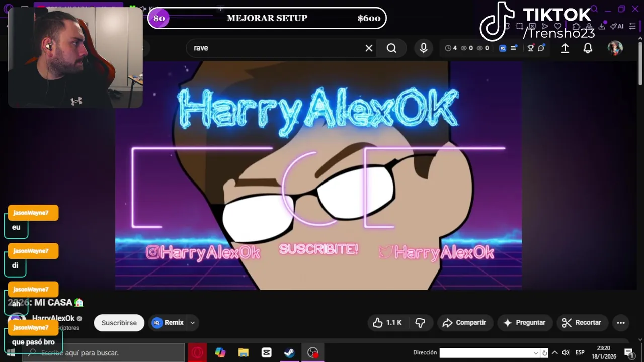The height and width of the screenshot is (362, 644).
Task: Open the browser extensions puzzle icon
Action: [577, 26]
